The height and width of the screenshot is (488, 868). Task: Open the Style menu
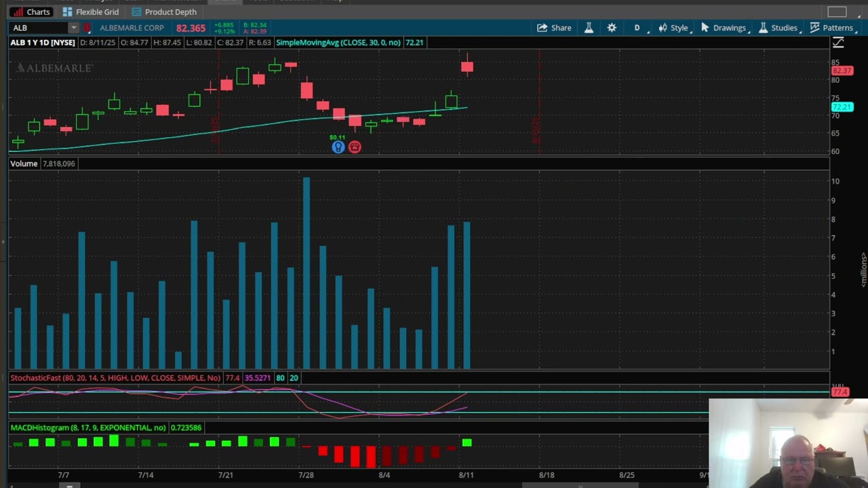click(674, 28)
